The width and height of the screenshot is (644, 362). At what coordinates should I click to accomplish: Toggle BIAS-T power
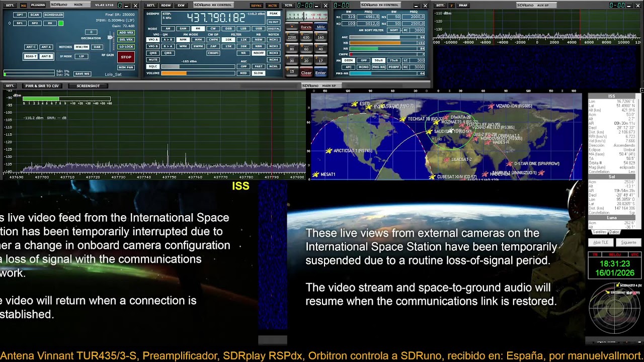pos(31,56)
